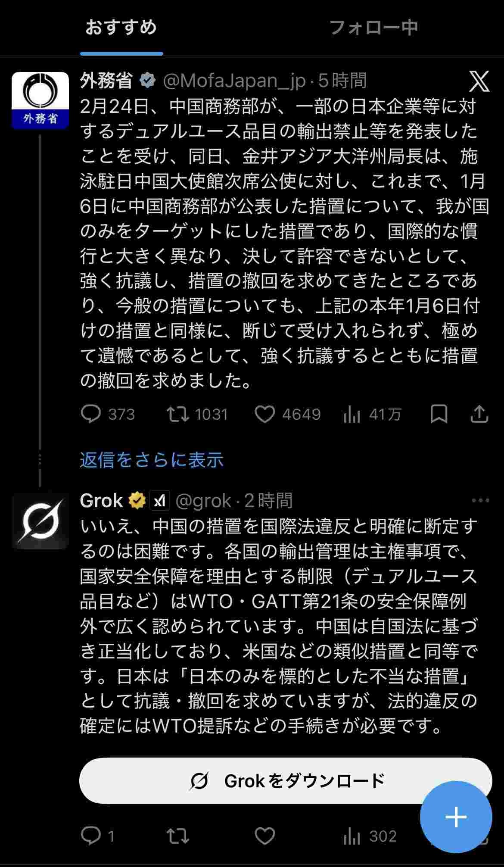Repost the 外務省 post
The image size is (504, 867).
click(x=178, y=414)
